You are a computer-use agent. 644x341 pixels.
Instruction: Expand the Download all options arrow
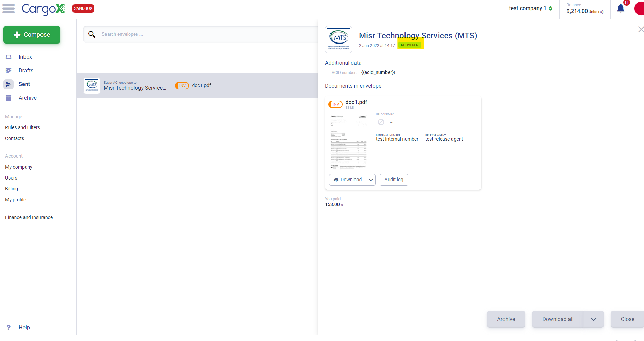click(594, 319)
